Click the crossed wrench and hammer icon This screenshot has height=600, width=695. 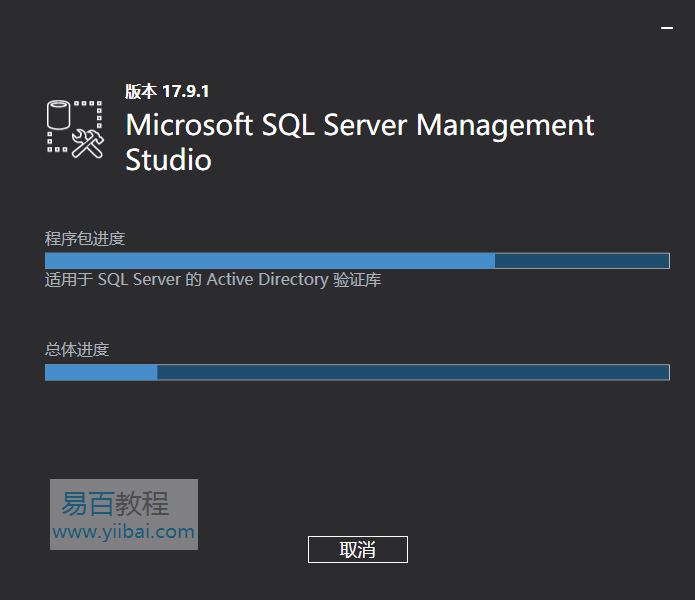[88, 143]
